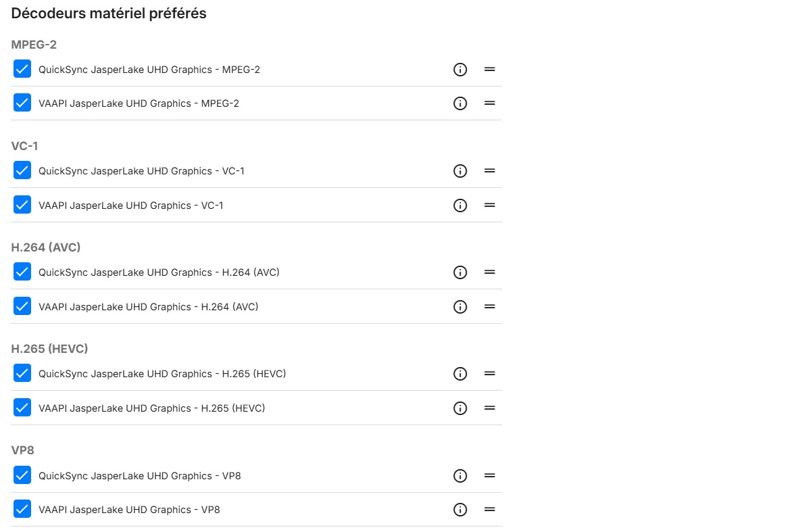Show info for QuickSync MPEG-2 decoder
Screen dimensions: 786x532
click(x=460, y=69)
